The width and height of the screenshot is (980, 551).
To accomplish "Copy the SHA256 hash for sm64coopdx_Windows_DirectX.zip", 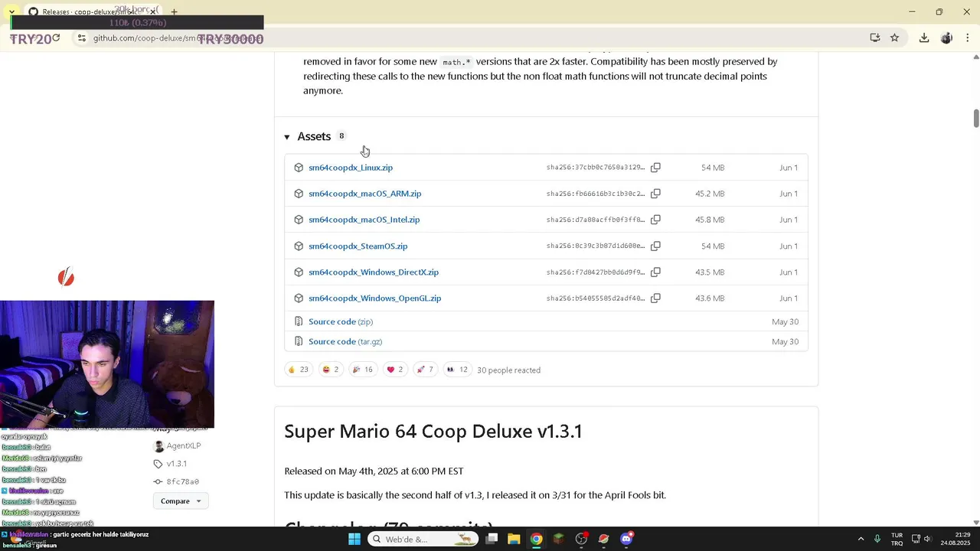I will (655, 272).
